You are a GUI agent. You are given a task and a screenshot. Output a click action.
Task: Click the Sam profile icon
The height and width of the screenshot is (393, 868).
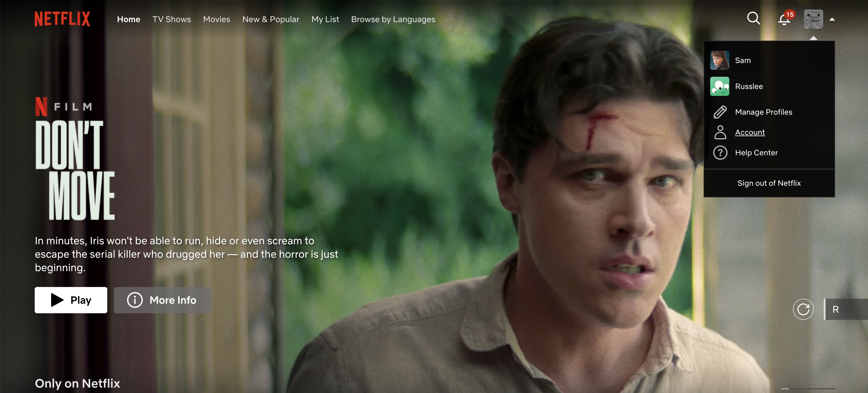[720, 60]
